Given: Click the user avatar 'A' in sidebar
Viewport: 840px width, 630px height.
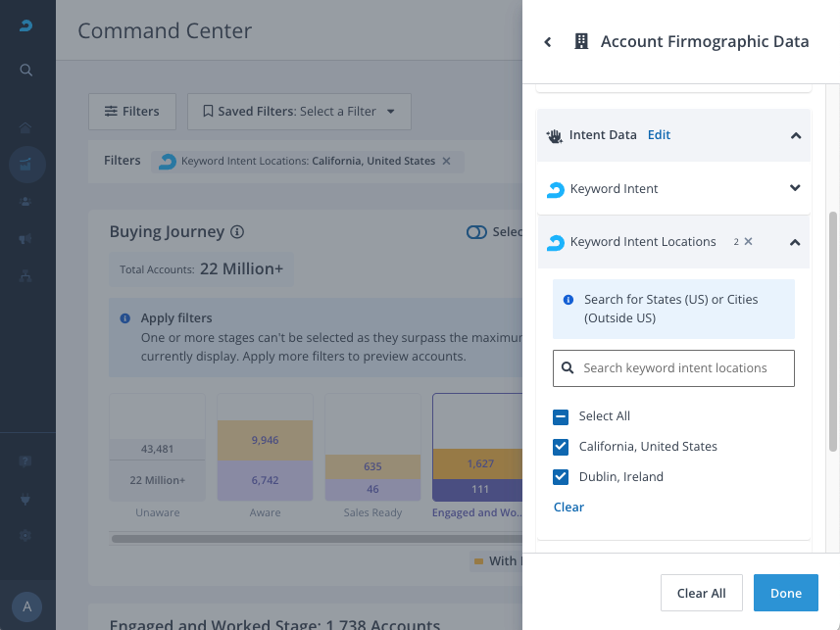Looking at the screenshot, I should click(26, 606).
